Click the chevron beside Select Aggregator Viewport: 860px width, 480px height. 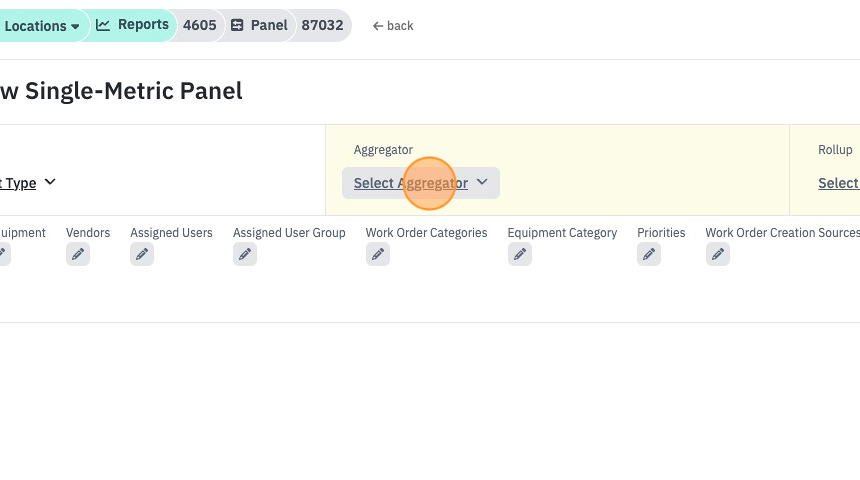click(482, 182)
